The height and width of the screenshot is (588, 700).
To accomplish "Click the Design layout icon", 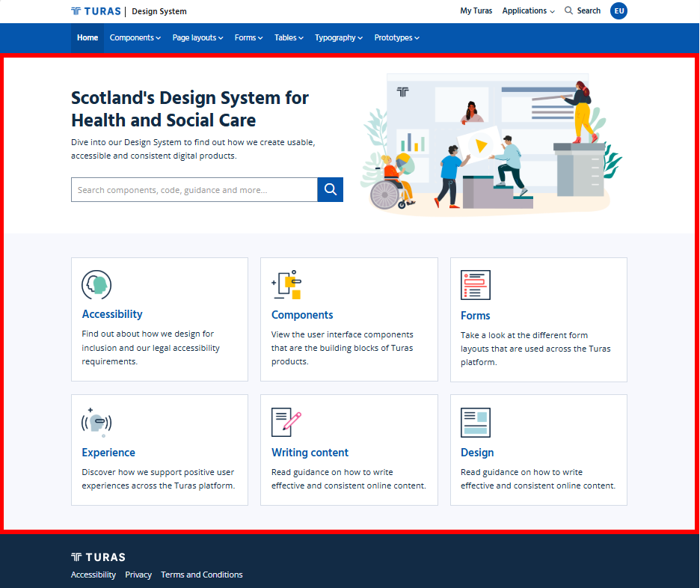I will [x=476, y=423].
